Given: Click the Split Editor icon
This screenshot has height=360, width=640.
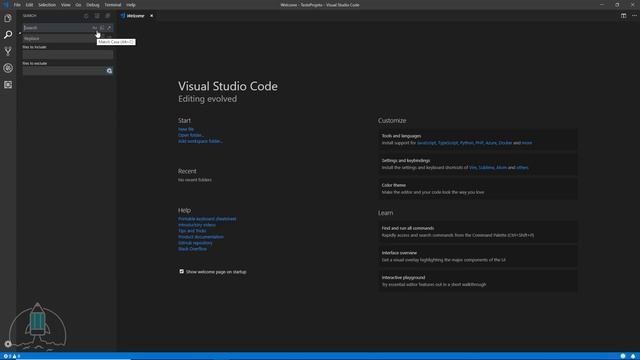Looking at the screenshot, I should 623,16.
